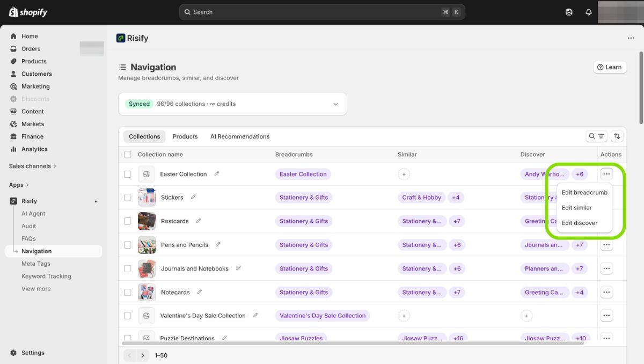Tick the checkbox for Stickers row
This screenshot has width=644, height=364.
click(128, 198)
